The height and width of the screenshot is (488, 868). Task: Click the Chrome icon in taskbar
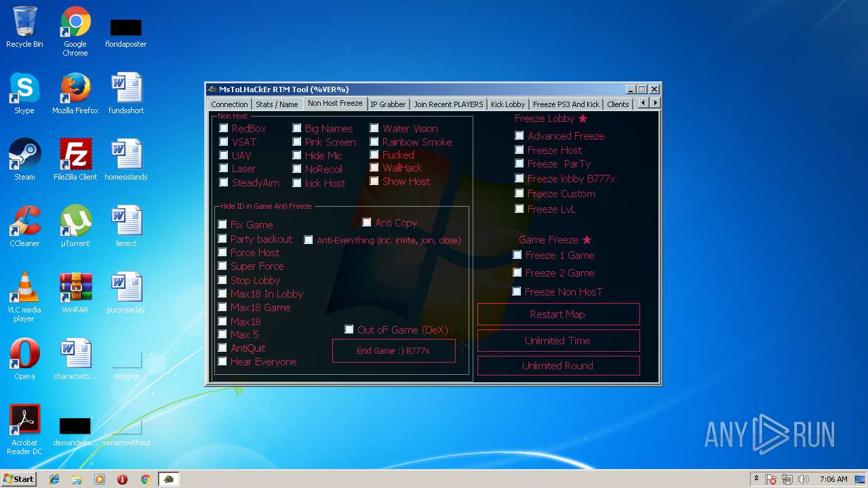(145, 479)
